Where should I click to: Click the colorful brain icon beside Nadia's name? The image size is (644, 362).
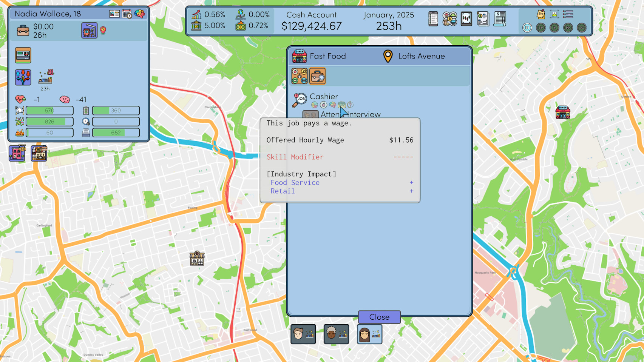tap(139, 14)
